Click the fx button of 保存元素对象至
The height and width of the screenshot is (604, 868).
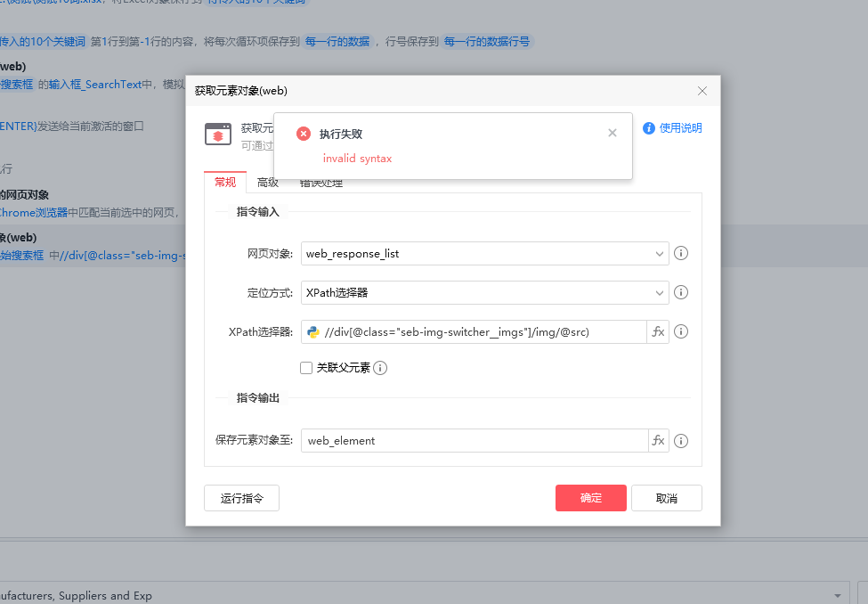click(658, 441)
